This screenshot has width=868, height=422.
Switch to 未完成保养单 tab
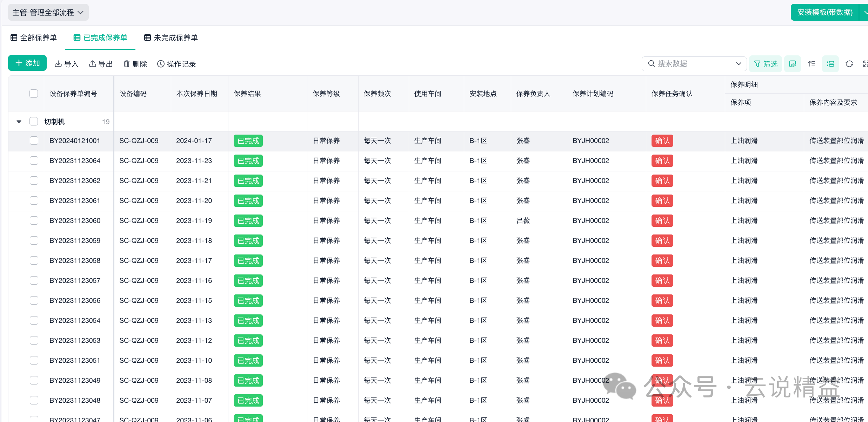pyautogui.click(x=171, y=38)
